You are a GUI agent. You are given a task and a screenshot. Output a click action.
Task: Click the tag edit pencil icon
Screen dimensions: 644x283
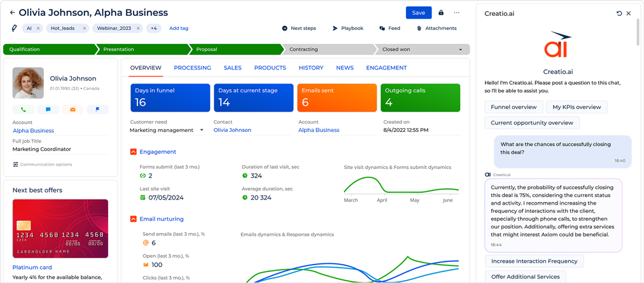[x=15, y=29]
